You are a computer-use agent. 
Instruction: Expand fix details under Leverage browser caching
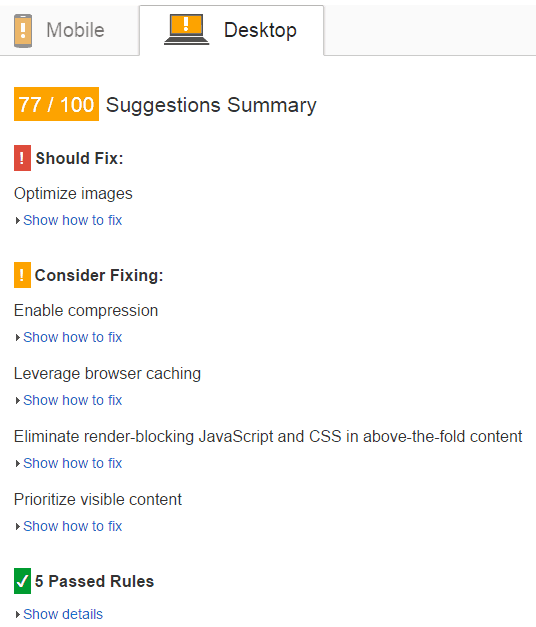pos(72,400)
